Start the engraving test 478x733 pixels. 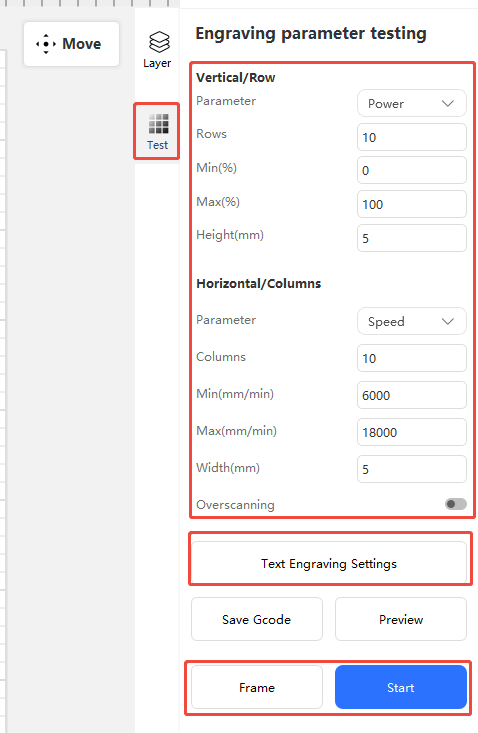(401, 687)
